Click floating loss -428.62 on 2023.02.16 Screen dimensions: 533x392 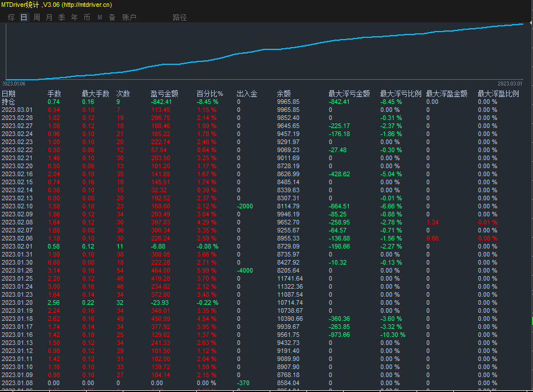(339, 174)
